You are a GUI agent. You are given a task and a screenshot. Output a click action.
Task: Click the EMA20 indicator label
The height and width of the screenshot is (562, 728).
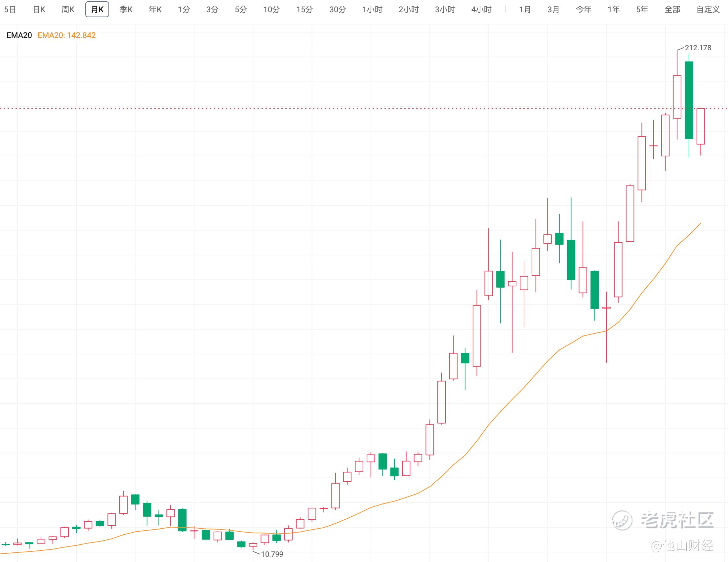19,35
